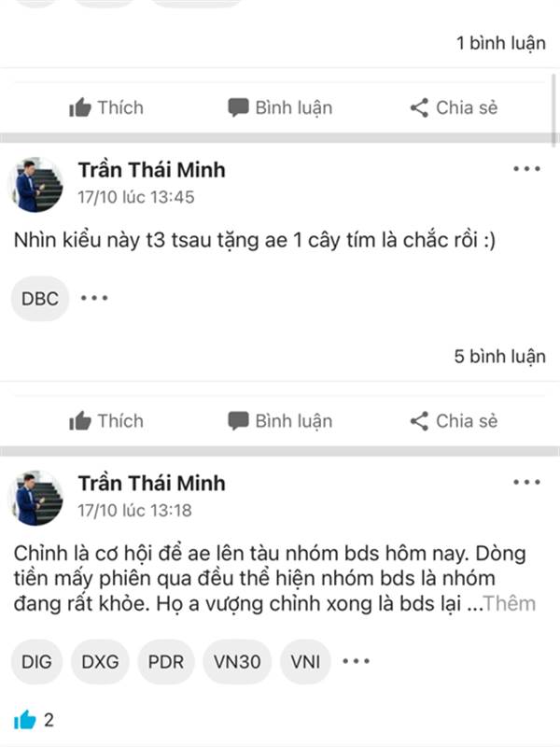Select the DBC stock tag
Image resolution: width=560 pixels, height=747 pixels.
tap(40, 299)
